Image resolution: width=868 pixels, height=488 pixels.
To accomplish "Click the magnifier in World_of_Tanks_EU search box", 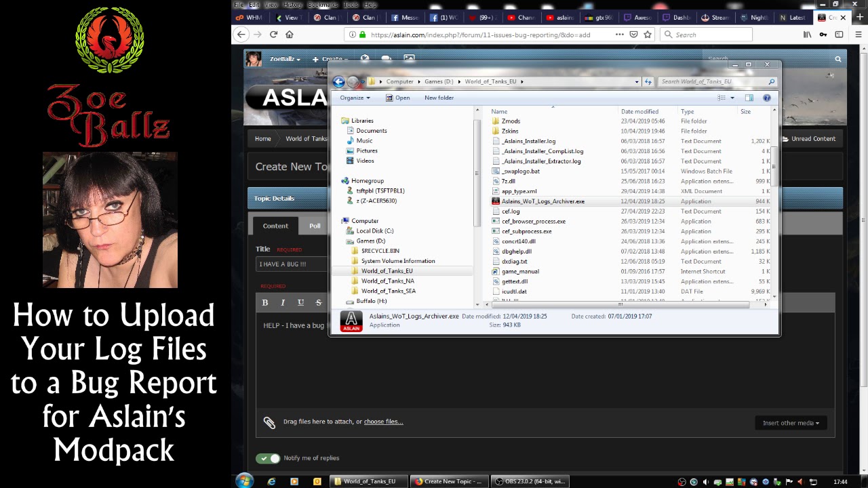I will (771, 81).
